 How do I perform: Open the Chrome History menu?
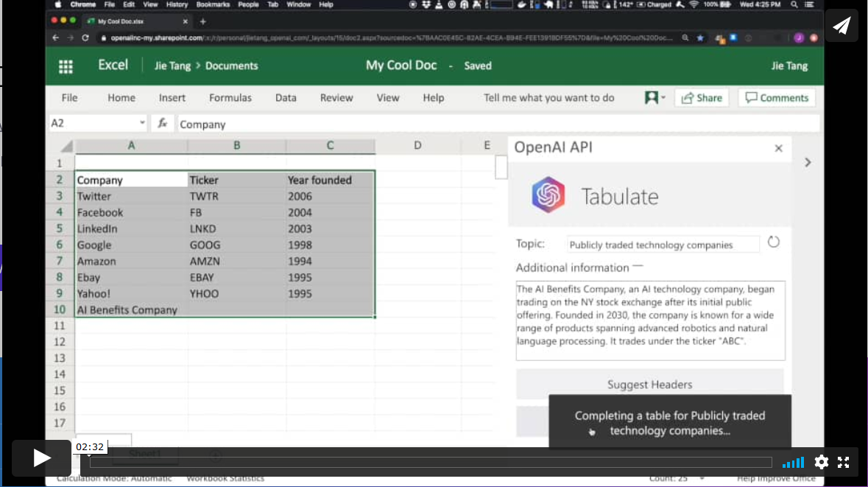177,4
